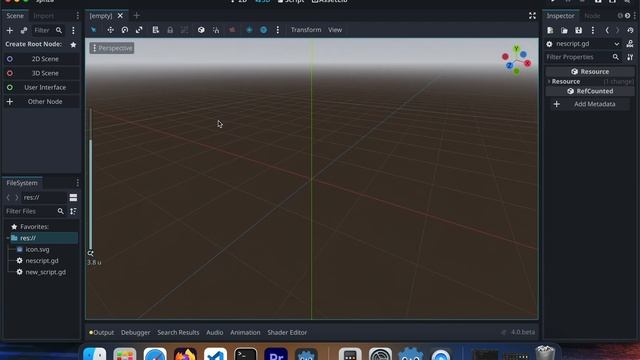Image resolution: width=640 pixels, height=360 pixels.
Task: Toggle the preview sunlight icon
Action: click(x=249, y=30)
